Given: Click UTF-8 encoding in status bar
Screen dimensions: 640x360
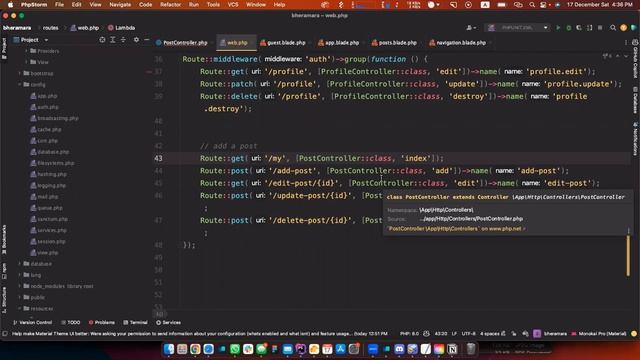Looking at the screenshot, I should (x=468, y=333).
